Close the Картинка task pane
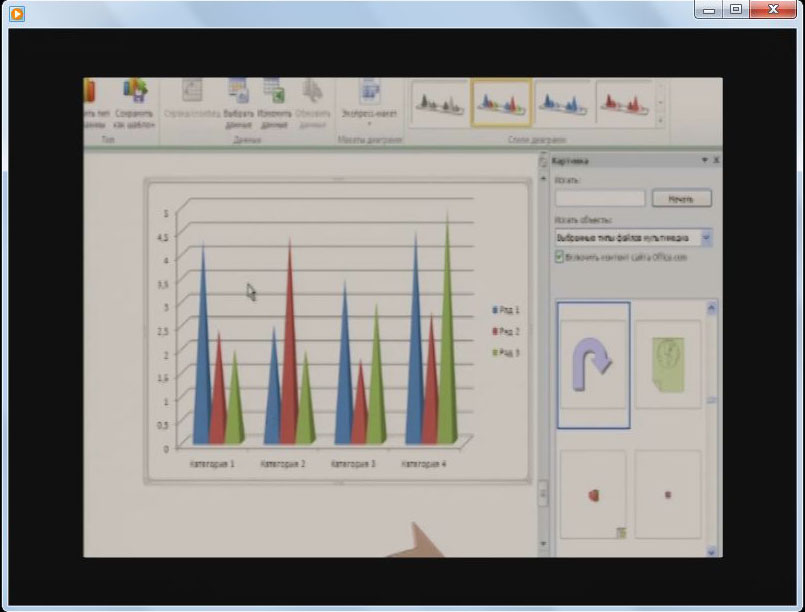Image resolution: width=805 pixels, height=612 pixels. (x=716, y=160)
